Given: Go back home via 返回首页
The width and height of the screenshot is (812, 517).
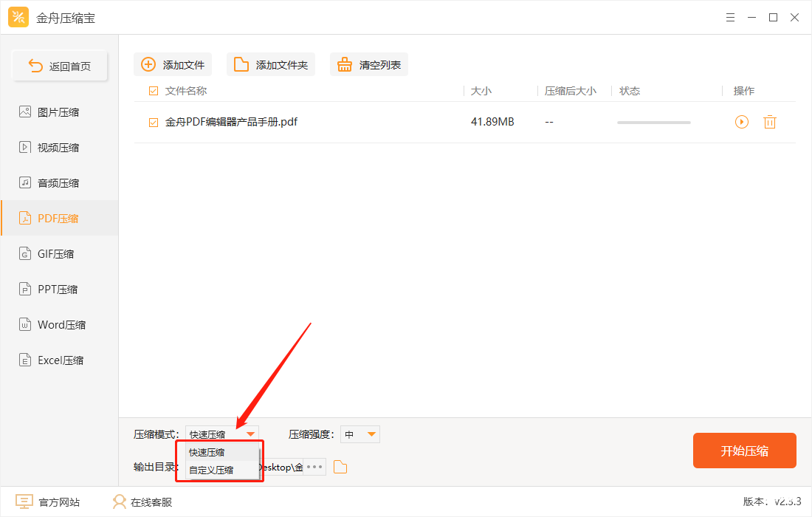Looking at the screenshot, I should tap(60, 65).
